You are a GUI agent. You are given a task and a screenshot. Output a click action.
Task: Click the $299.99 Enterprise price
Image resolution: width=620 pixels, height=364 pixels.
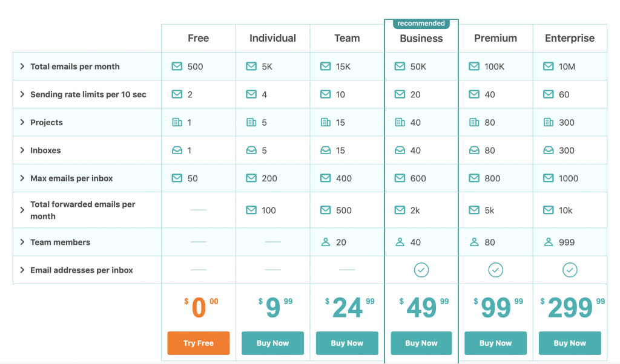tap(572, 308)
